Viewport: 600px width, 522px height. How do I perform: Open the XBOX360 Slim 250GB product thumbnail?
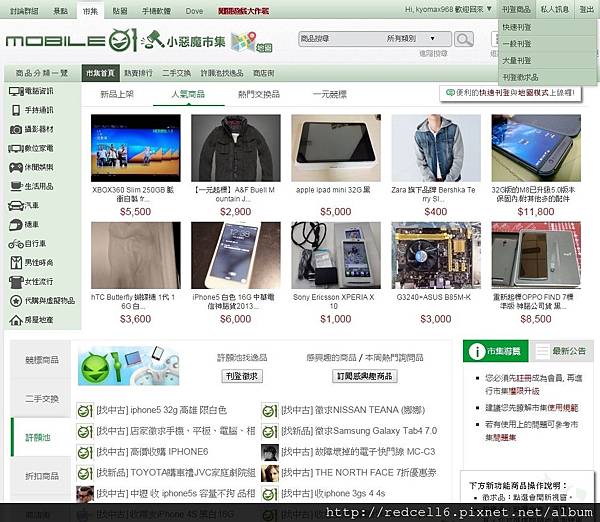coord(135,148)
